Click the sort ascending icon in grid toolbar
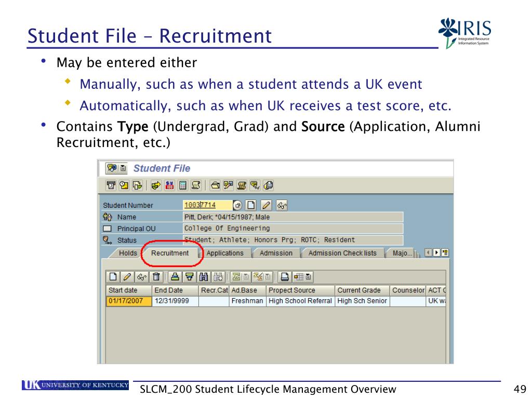 [175, 277]
